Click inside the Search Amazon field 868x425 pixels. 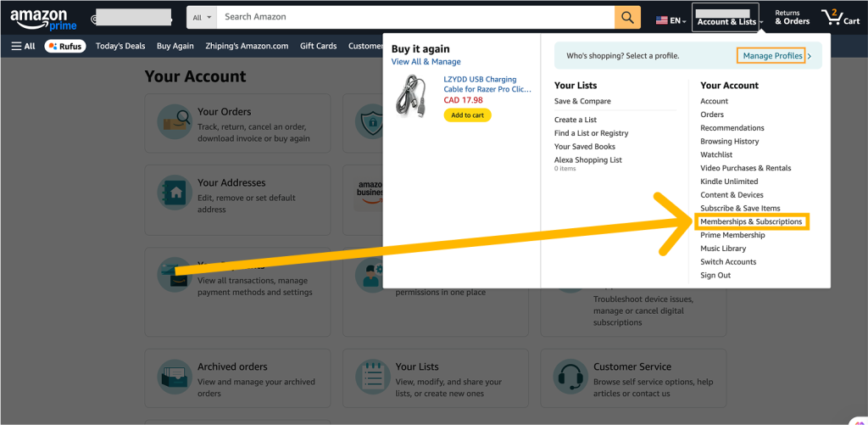click(415, 17)
